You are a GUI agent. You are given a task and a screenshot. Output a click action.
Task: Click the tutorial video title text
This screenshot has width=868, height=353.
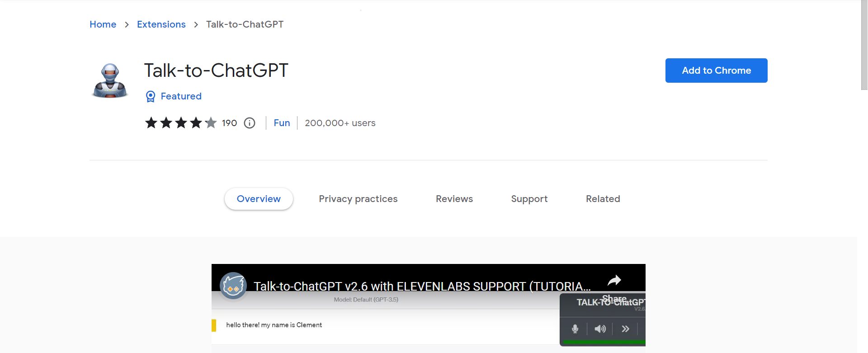pos(422,287)
